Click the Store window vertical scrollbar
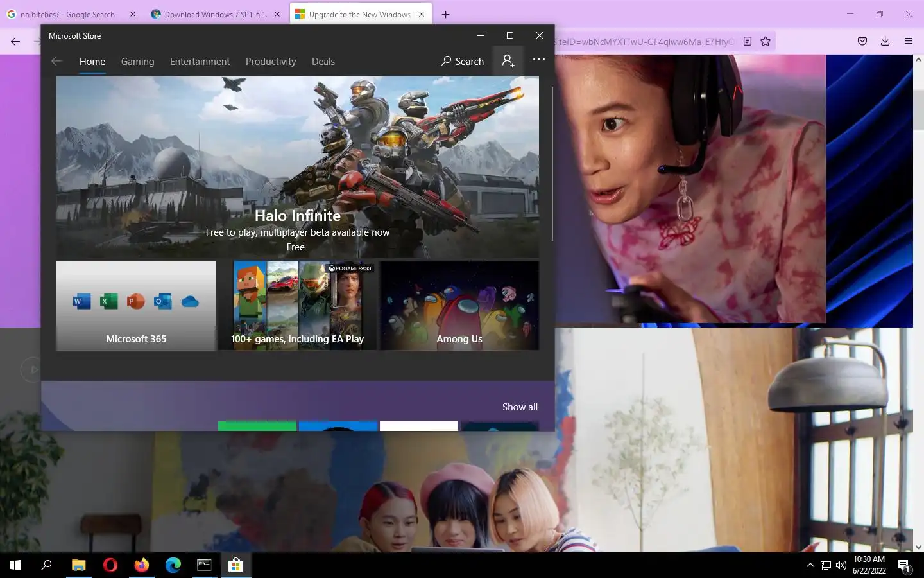The width and height of the screenshot is (924, 578). pos(552,164)
